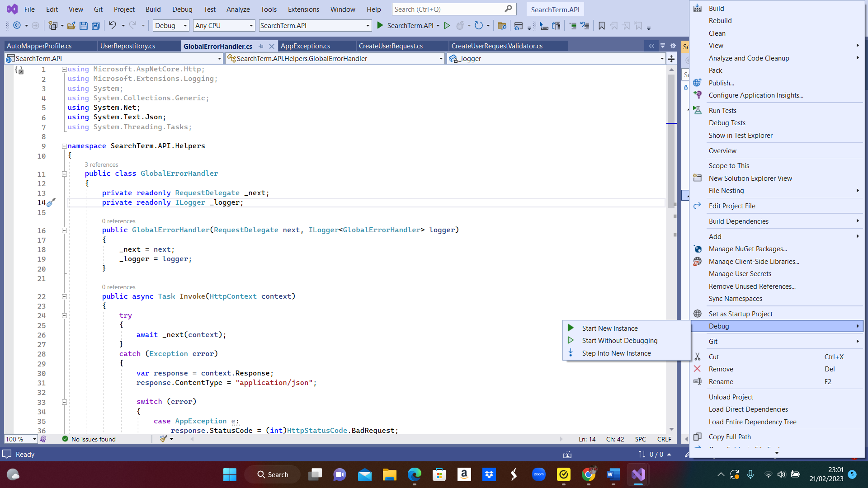Viewport: 868px width, 488px height.
Task: Collapse the GlobalErrorHandler class outline
Action: 64,174
